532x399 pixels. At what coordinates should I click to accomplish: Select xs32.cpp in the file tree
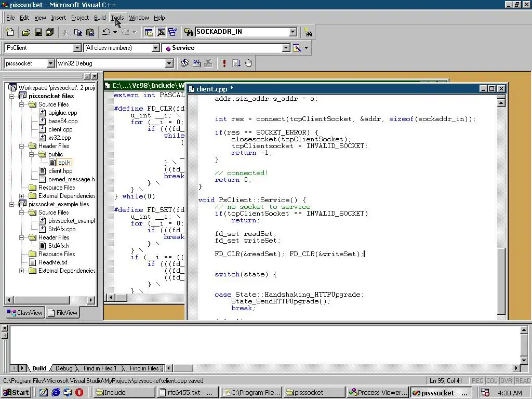[x=59, y=138]
